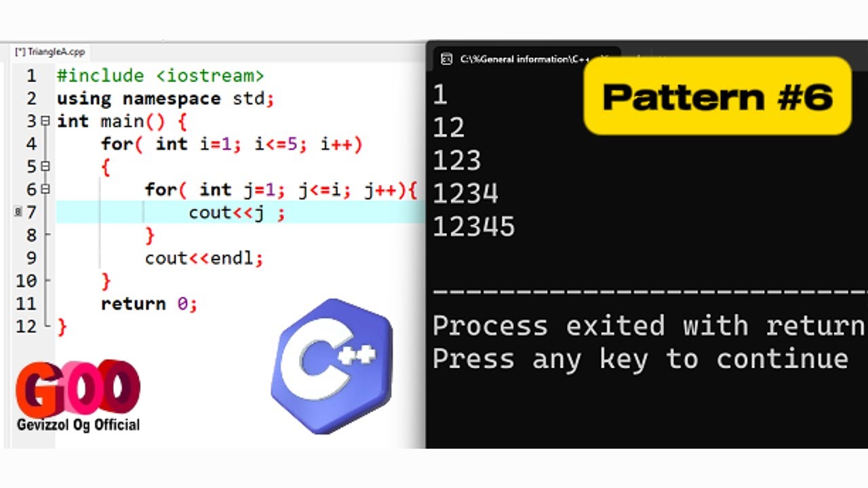Click line number 7 in the gutter

click(x=31, y=212)
